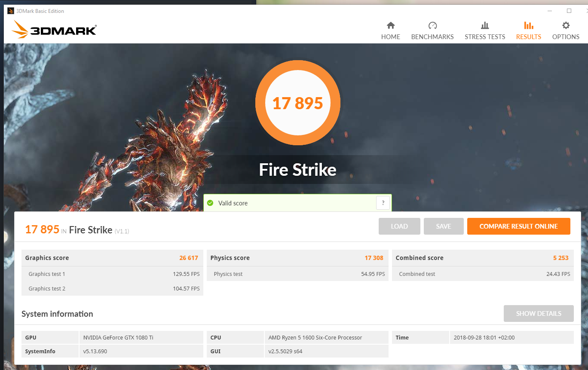Click the (V1.1) version label

(x=122, y=231)
